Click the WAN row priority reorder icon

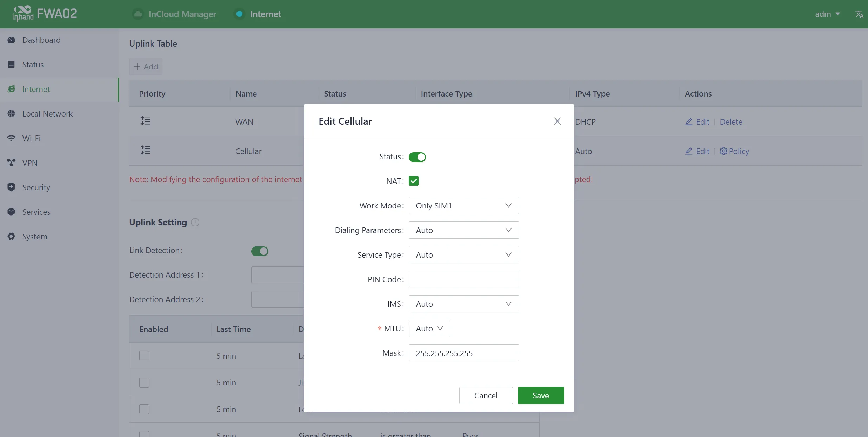coord(145,121)
